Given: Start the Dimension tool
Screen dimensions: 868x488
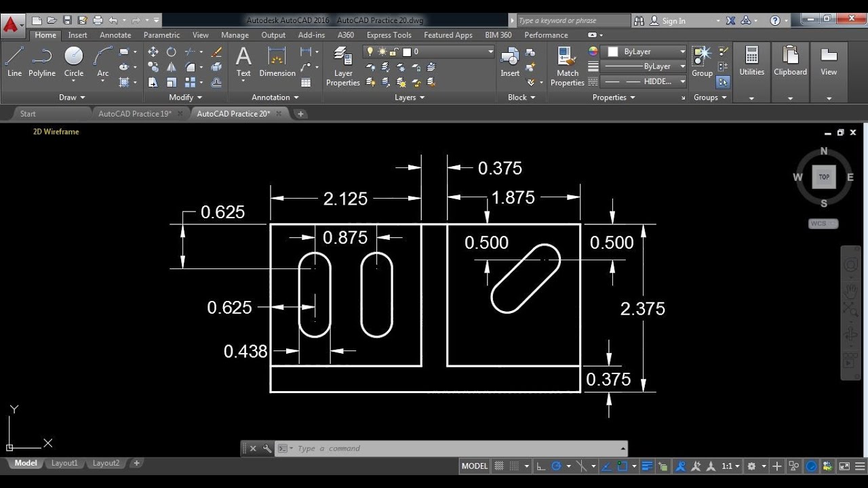Looking at the screenshot, I should (x=277, y=62).
